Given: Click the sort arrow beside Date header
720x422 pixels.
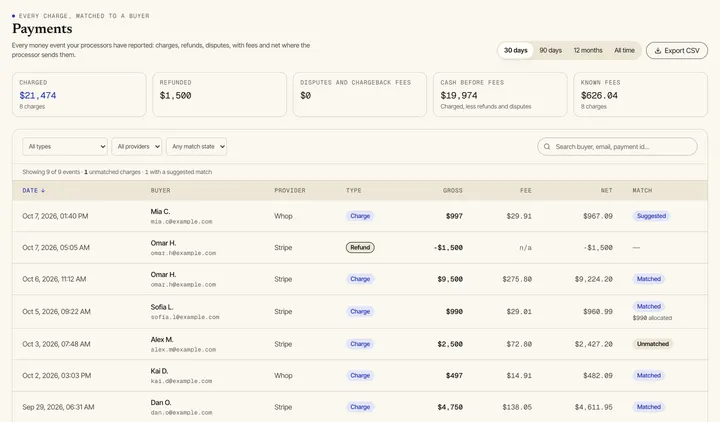Looking at the screenshot, I should [43, 191].
